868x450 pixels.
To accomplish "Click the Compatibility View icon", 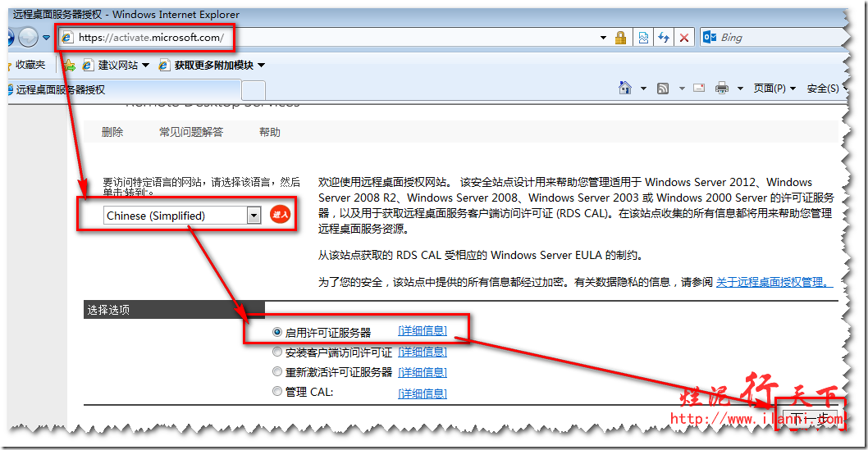I will pyautogui.click(x=643, y=38).
